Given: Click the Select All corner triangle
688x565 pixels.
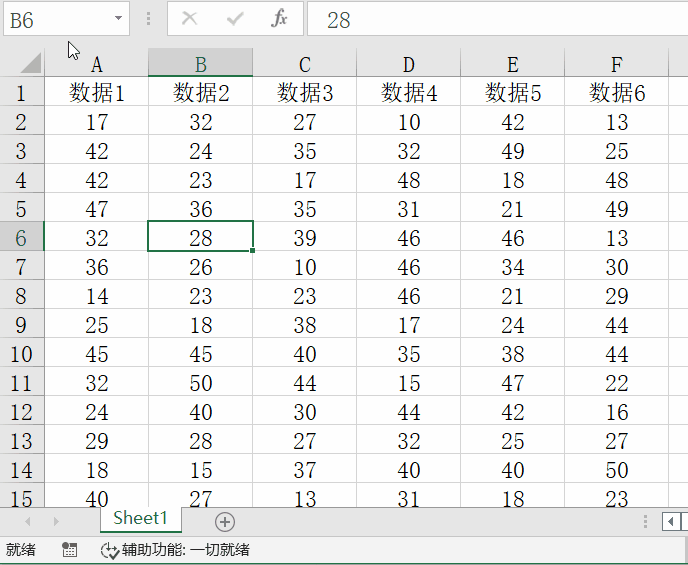Looking at the screenshot, I should [x=31, y=63].
